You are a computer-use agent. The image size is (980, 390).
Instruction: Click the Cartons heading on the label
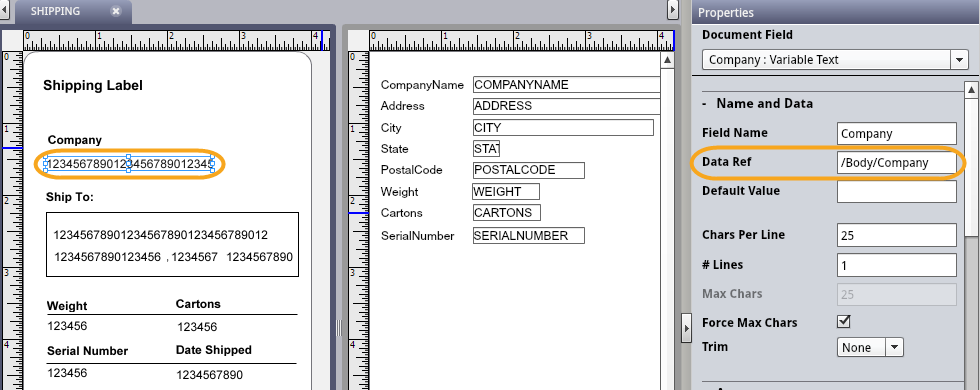pyautogui.click(x=198, y=304)
